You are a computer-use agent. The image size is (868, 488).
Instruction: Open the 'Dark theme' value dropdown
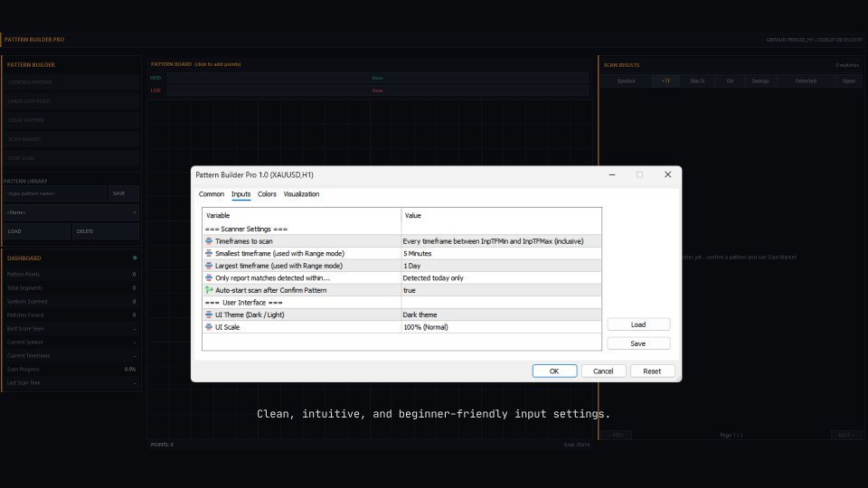click(501, 314)
